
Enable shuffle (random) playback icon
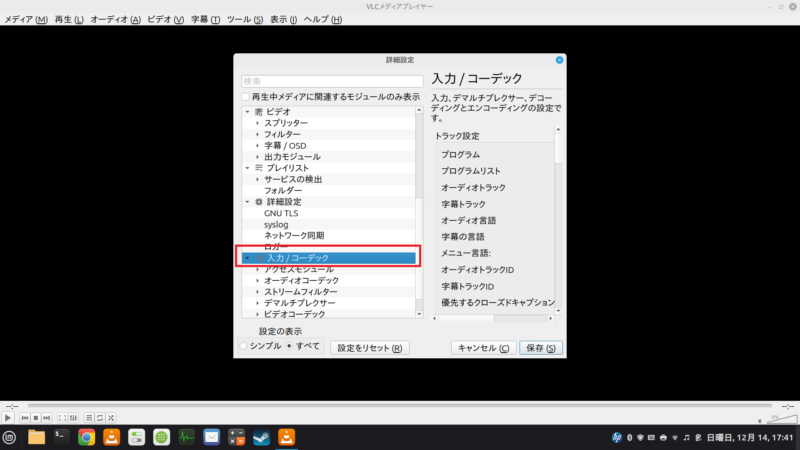[112, 417]
